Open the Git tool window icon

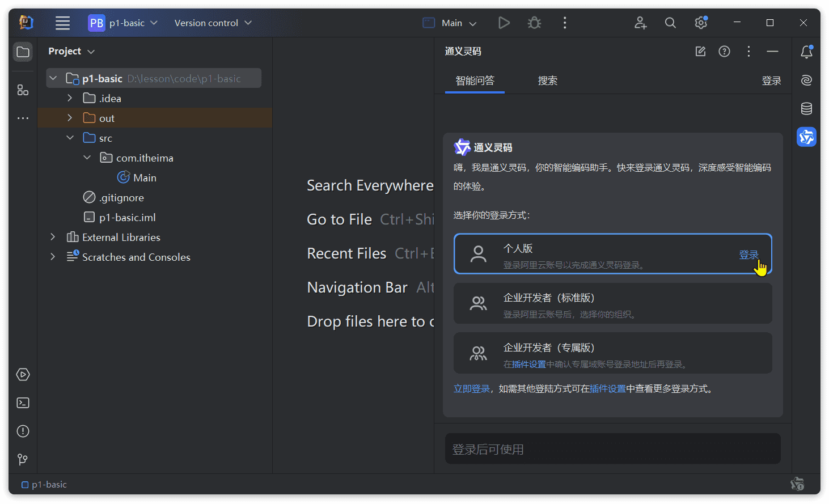[x=23, y=459]
